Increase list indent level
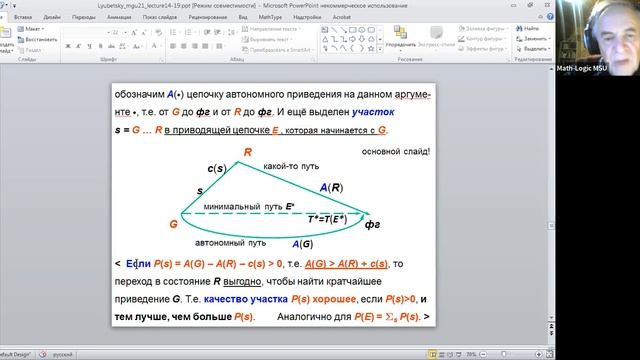This screenshot has width=640, height=360. tap(218, 33)
